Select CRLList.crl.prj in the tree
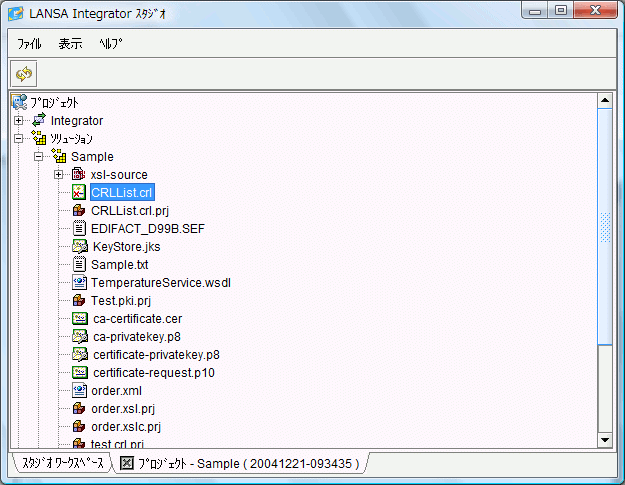Viewport: 625px width, 485px height. click(130, 210)
